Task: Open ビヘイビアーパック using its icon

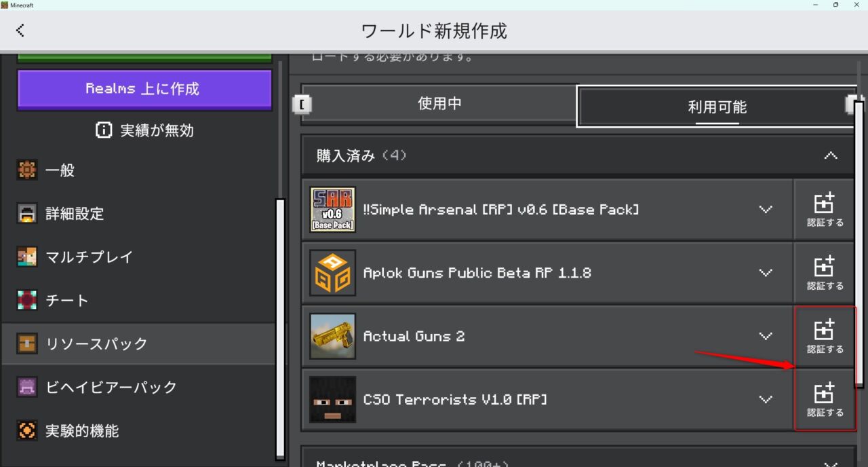Action: click(26, 387)
